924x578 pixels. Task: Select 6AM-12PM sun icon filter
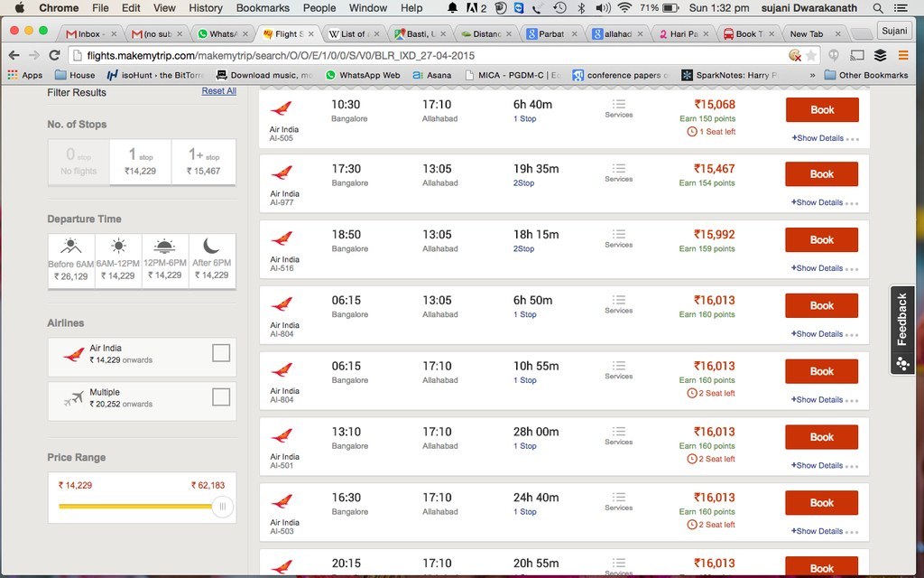[x=118, y=246]
